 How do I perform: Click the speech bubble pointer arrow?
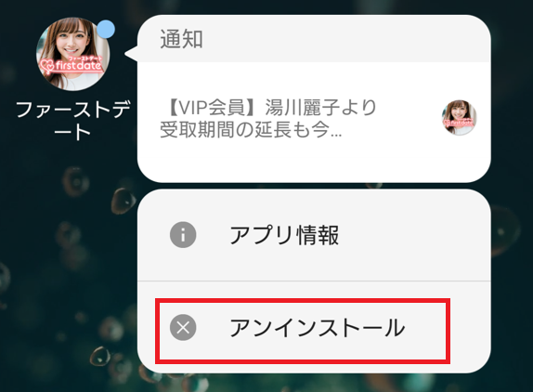coord(131,53)
